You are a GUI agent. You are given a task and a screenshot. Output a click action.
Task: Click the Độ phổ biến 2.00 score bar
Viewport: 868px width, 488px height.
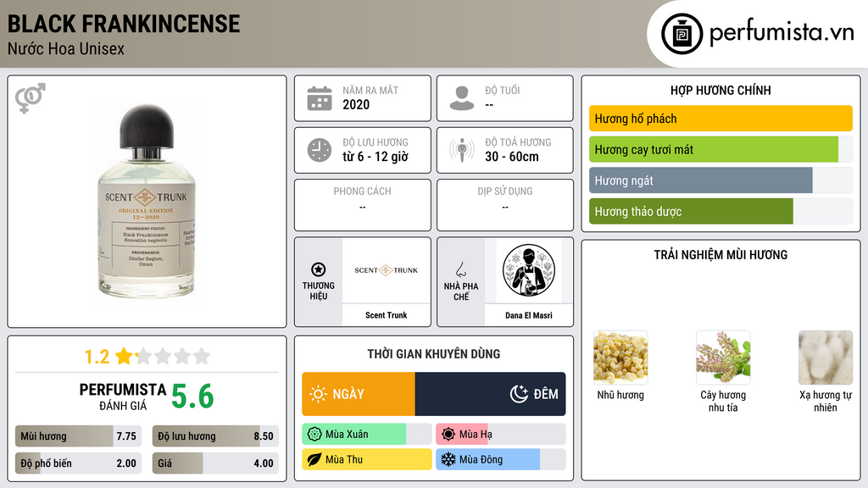[78, 463]
